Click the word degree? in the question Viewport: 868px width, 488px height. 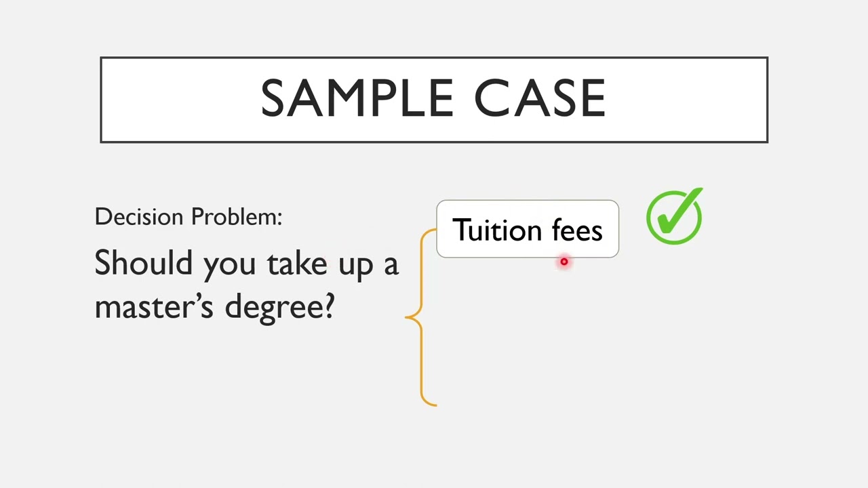coord(279,308)
